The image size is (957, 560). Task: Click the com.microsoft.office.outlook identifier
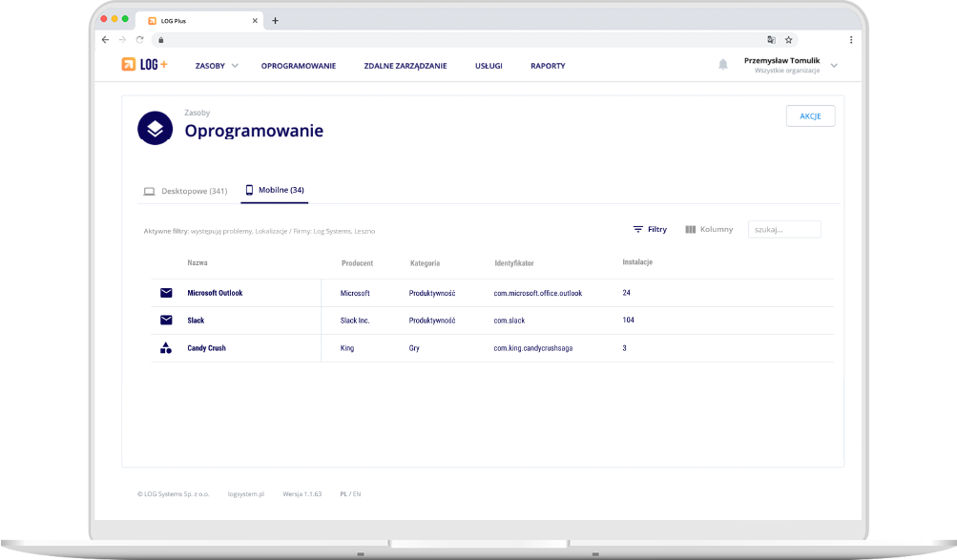[538, 294]
